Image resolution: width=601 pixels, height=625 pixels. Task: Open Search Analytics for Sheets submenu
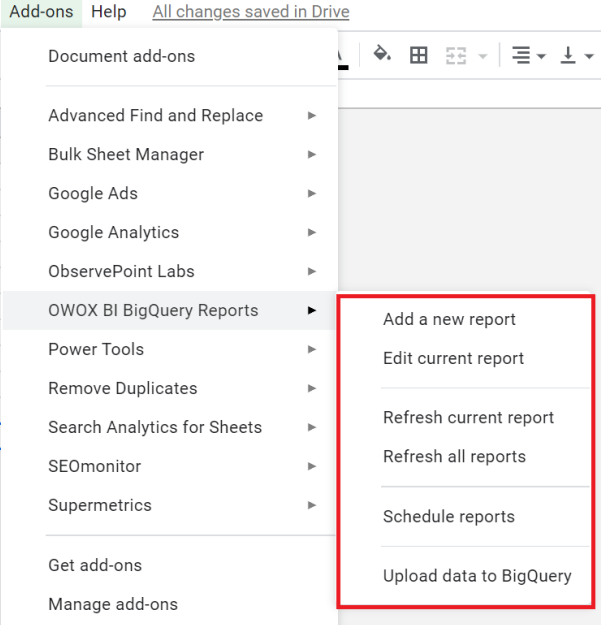170,427
